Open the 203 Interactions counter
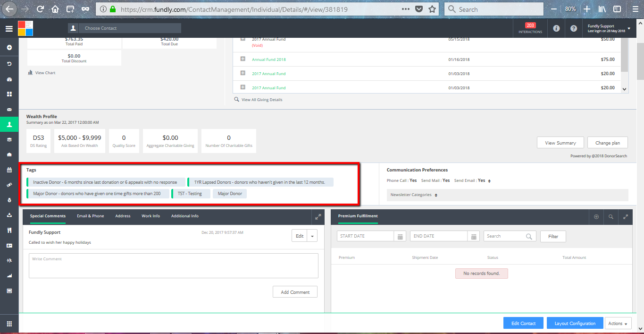 click(x=530, y=28)
